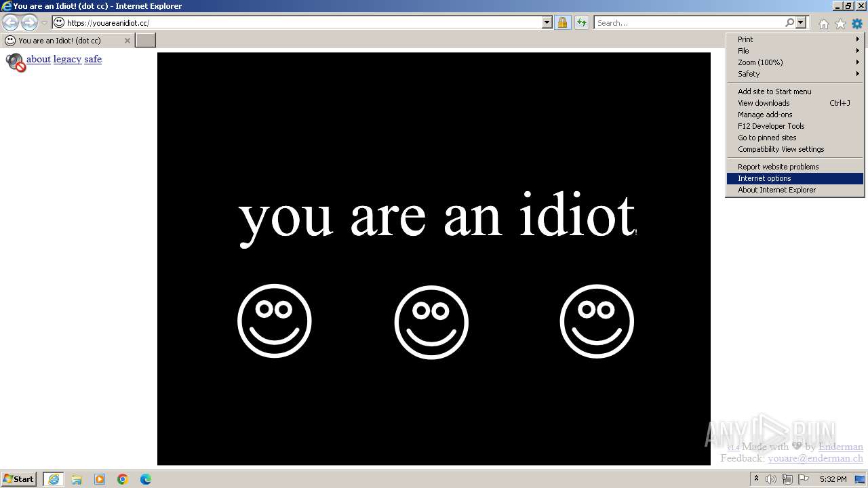The image size is (868, 488).
Task: Open the File submenu
Action: [x=795, y=51]
